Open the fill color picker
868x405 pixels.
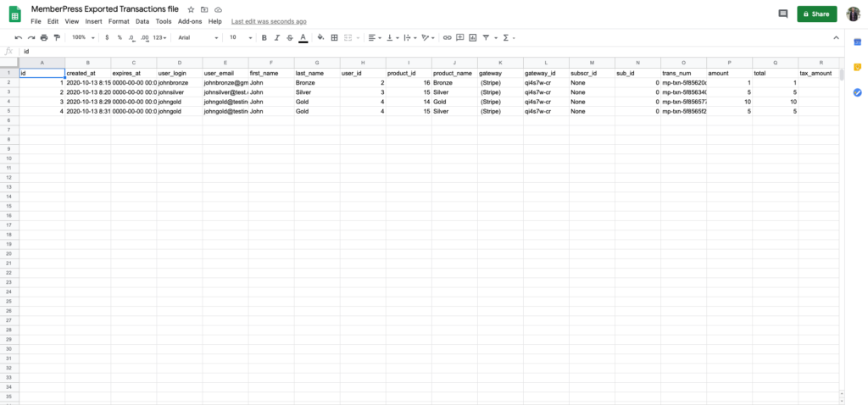(x=320, y=37)
